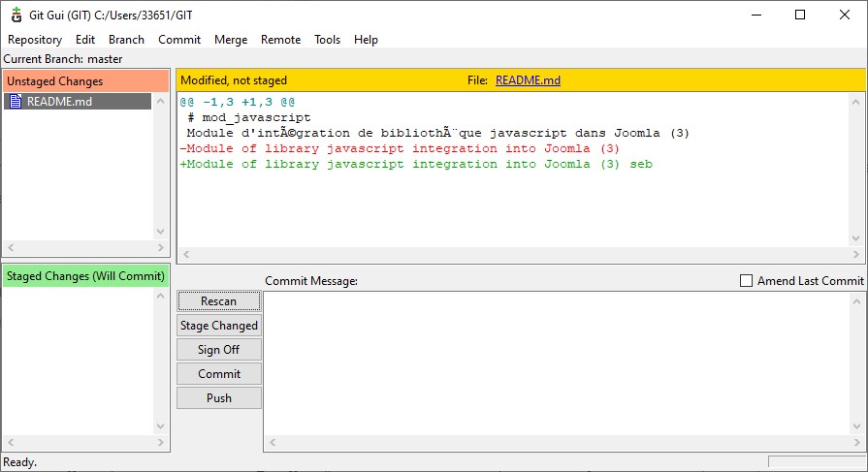
Task: Click the Staged Changes scrollbar down arrow
Action: (x=161, y=426)
